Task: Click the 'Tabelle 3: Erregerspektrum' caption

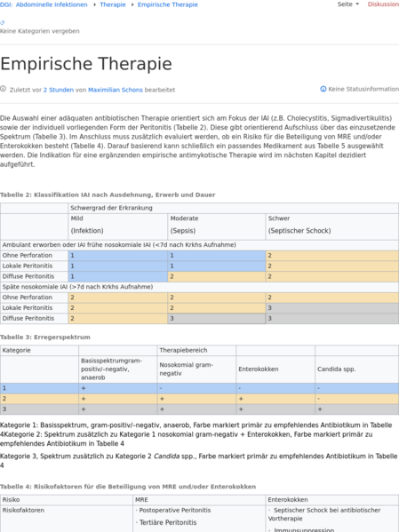Action: coord(45,337)
